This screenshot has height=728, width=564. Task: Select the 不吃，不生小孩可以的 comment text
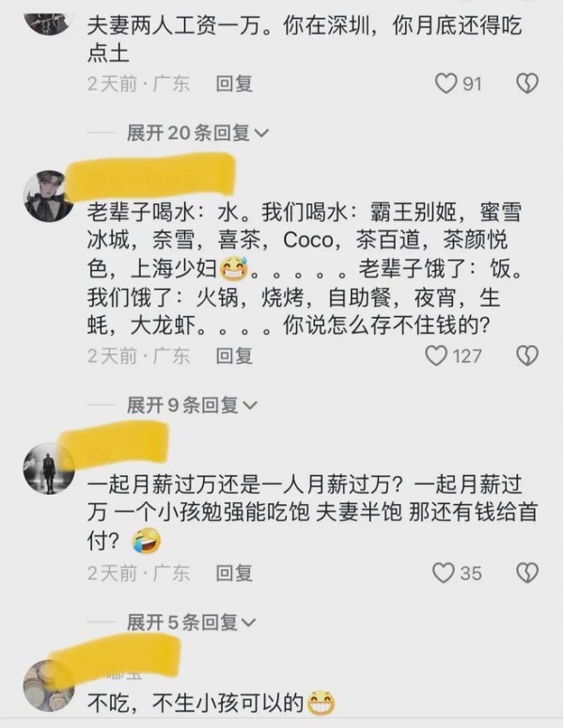(211, 704)
